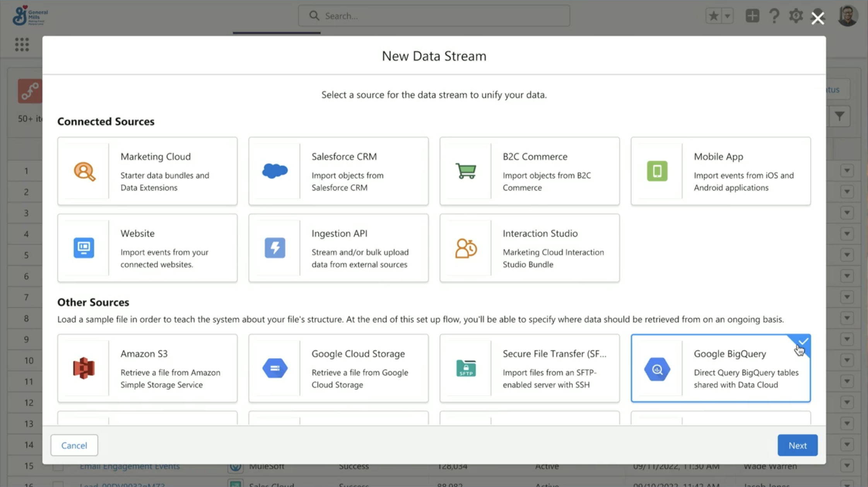Select the Marketing Cloud source icon

84,171
